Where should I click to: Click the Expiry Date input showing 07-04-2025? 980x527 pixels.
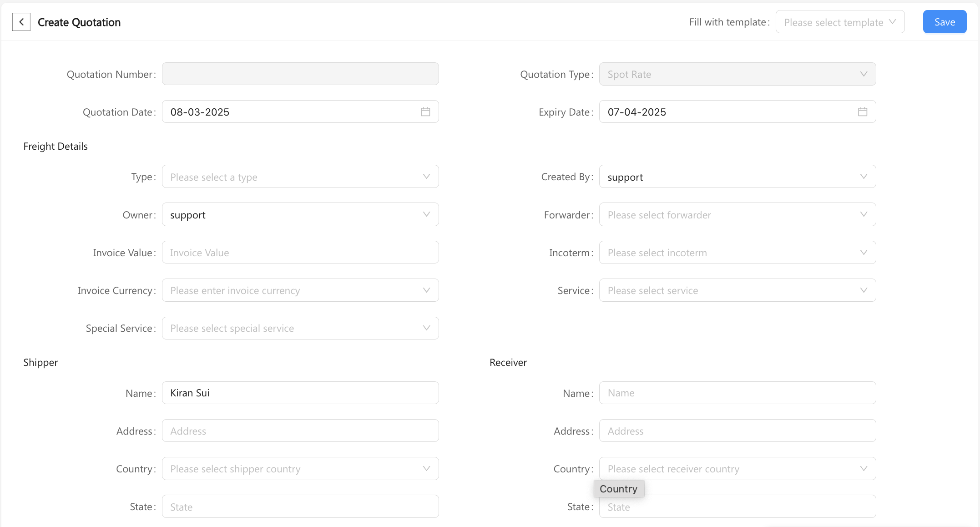[x=738, y=111]
